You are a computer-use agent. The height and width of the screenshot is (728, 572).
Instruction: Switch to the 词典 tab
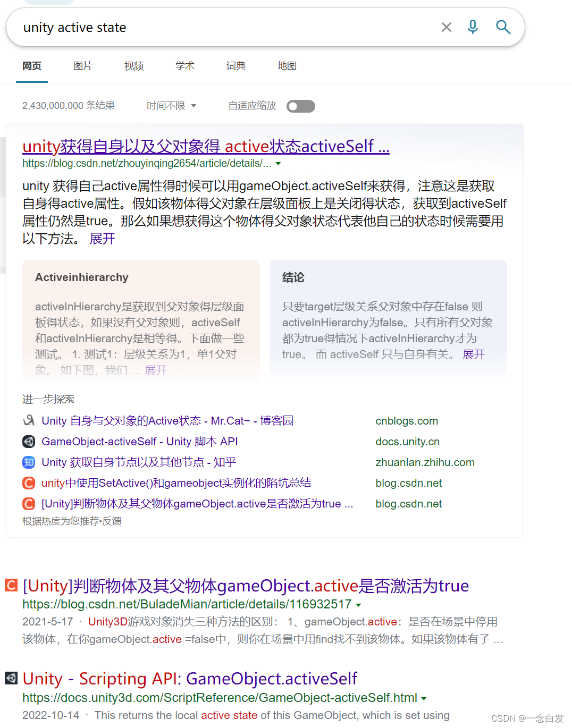point(236,66)
